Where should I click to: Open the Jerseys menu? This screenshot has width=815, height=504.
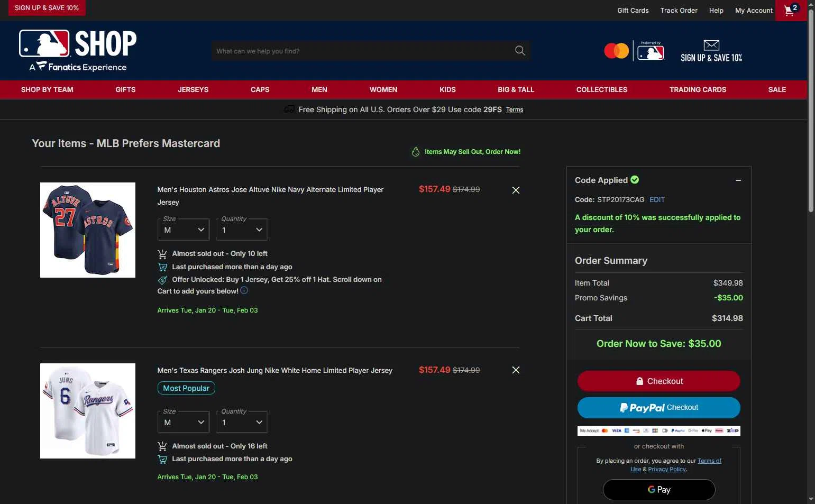[x=193, y=89]
